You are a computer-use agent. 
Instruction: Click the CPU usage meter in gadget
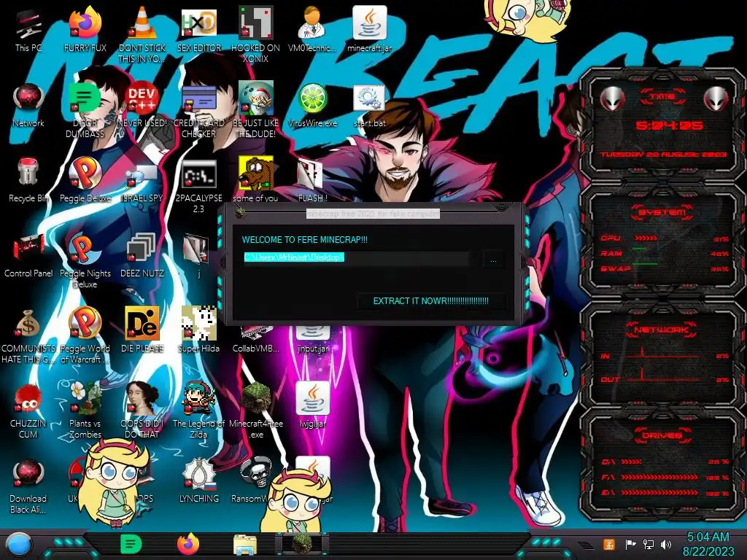(x=646, y=238)
